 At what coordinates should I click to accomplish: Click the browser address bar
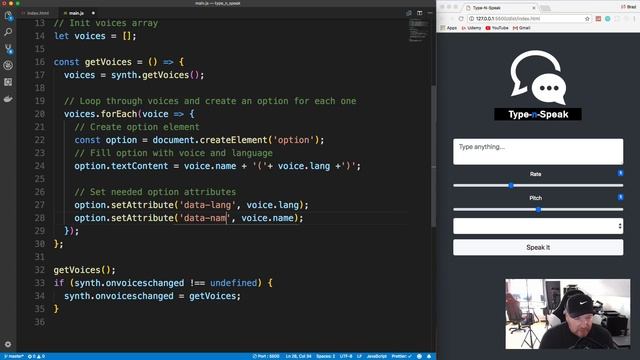click(x=529, y=19)
